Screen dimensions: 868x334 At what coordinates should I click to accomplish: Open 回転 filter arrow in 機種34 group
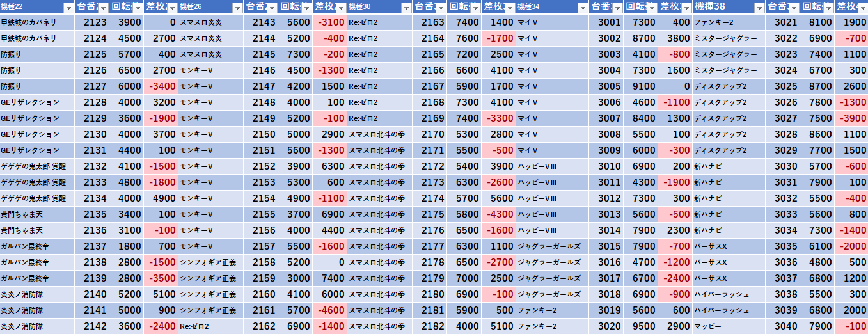[x=651, y=8]
